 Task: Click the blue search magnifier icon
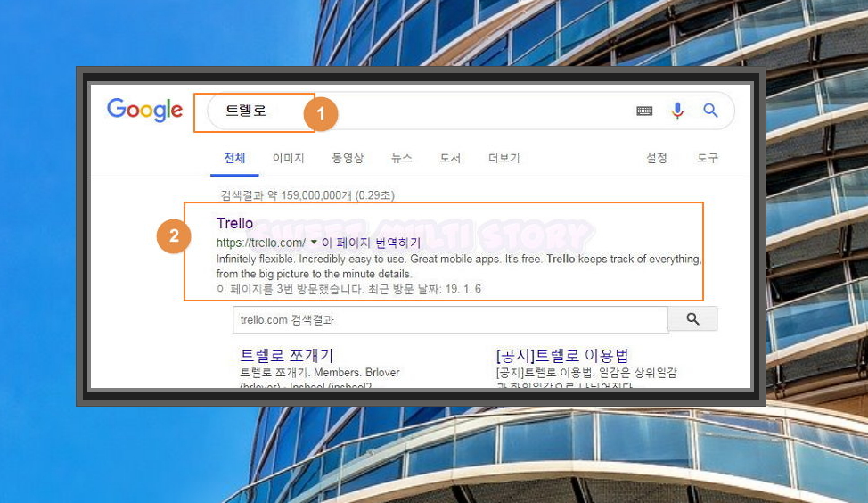pyautogui.click(x=710, y=111)
